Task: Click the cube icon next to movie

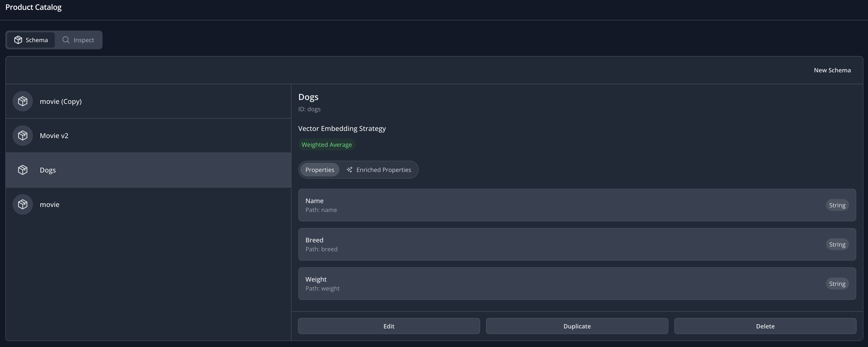Action: click(x=23, y=204)
